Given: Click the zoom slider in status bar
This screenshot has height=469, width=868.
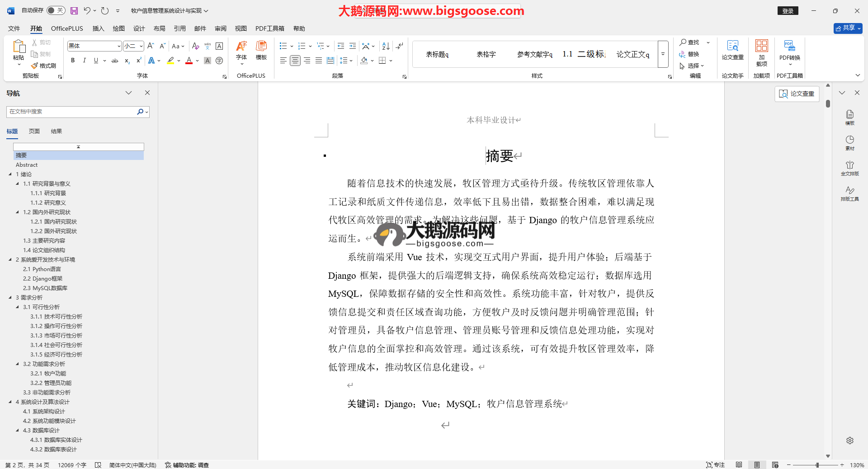Looking at the screenshot, I should pyautogui.click(x=816, y=465).
